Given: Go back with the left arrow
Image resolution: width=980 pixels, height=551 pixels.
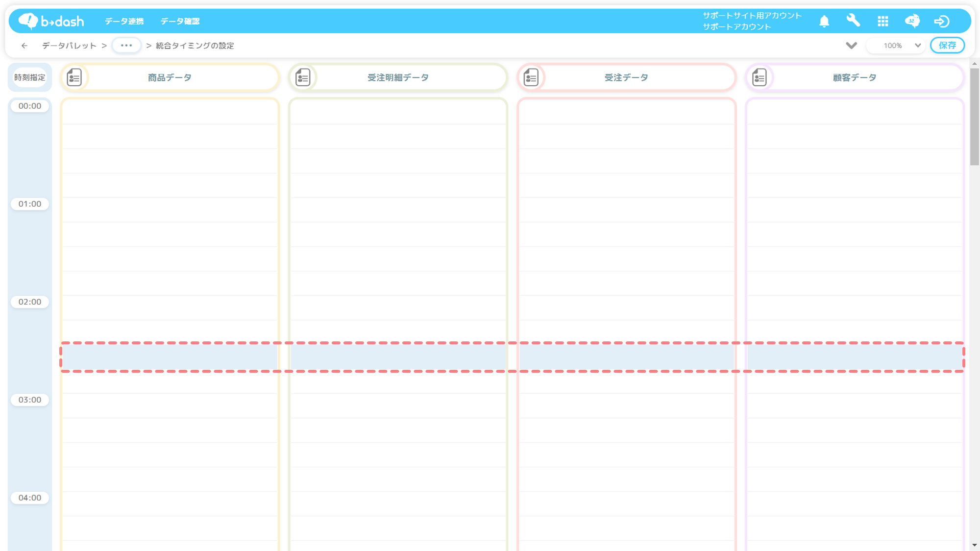Looking at the screenshot, I should (24, 46).
